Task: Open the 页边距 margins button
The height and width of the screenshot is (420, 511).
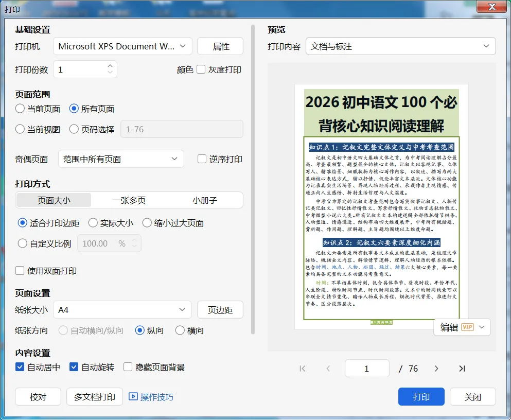Action: pyautogui.click(x=220, y=309)
